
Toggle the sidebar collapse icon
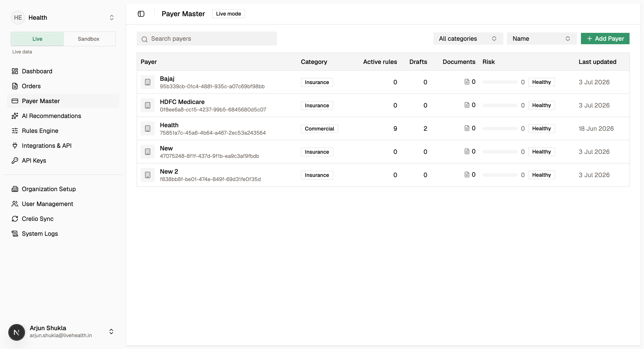(x=141, y=14)
